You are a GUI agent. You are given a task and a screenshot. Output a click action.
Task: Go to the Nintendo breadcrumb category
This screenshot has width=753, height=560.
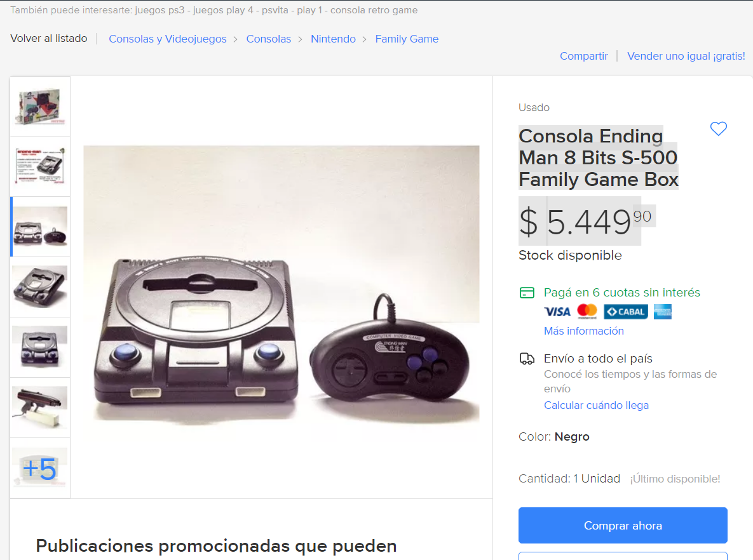pyautogui.click(x=333, y=39)
